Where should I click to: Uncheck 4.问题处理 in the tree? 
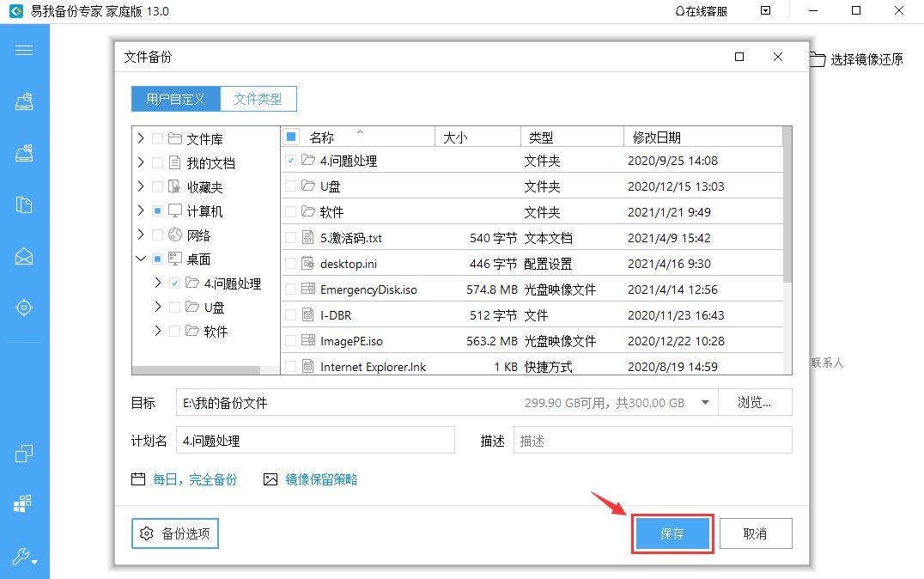coord(174,283)
